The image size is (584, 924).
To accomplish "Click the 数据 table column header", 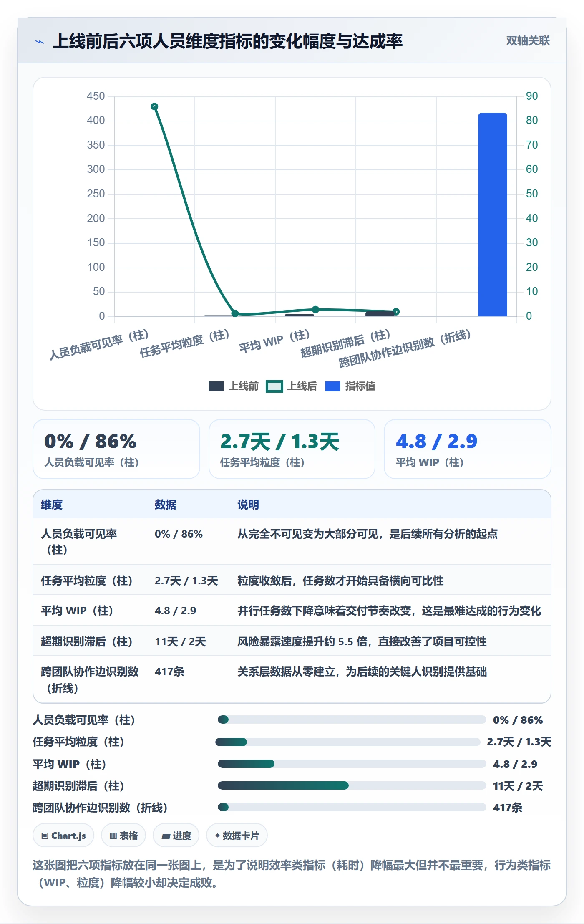I will [165, 505].
